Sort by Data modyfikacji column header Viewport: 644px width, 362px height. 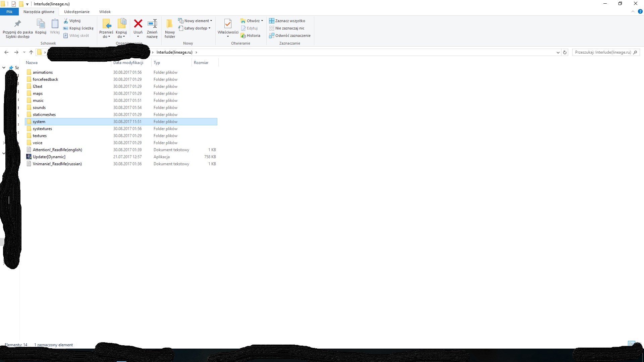(128, 63)
